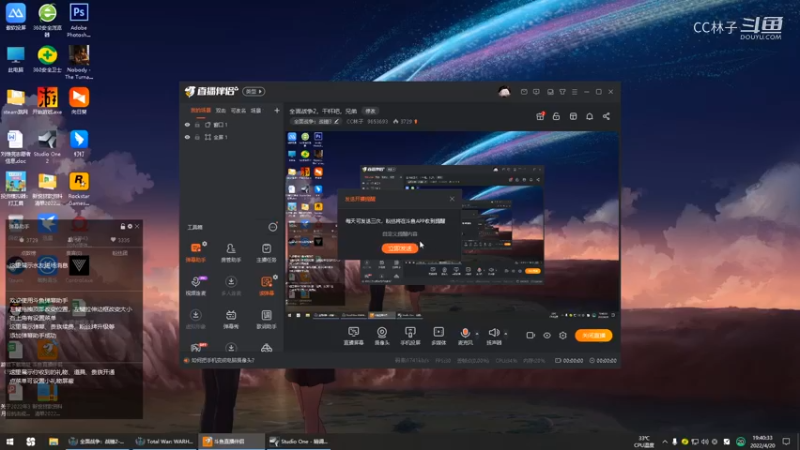Open the 歌词助手 tool
This screenshot has width=800, height=450.
click(x=266, y=319)
